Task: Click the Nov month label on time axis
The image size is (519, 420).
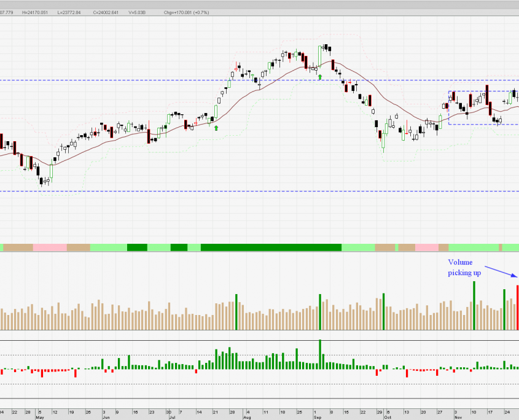Action: pos(457,417)
